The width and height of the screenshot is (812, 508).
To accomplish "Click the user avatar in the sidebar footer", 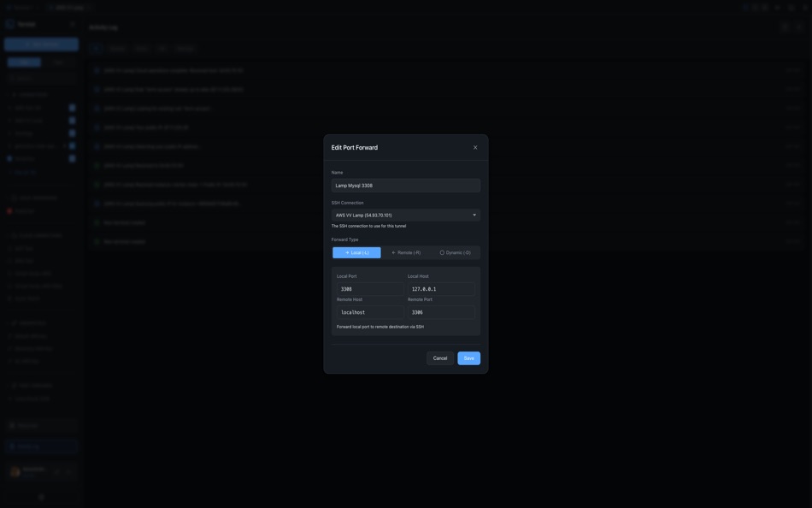I will (14, 469).
